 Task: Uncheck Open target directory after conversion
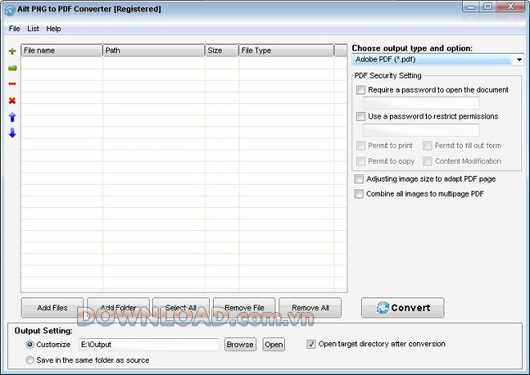point(311,344)
